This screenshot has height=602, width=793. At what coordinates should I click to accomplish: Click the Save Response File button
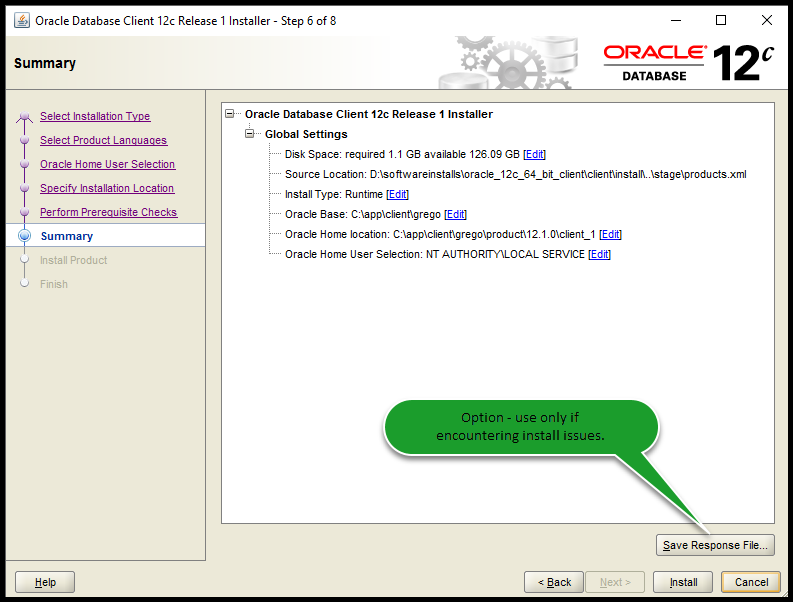(x=715, y=545)
